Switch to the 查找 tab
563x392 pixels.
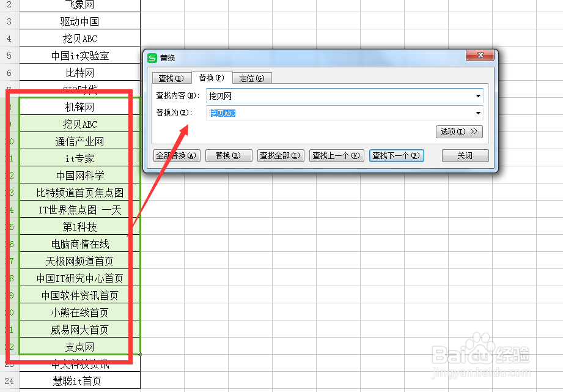(x=171, y=78)
